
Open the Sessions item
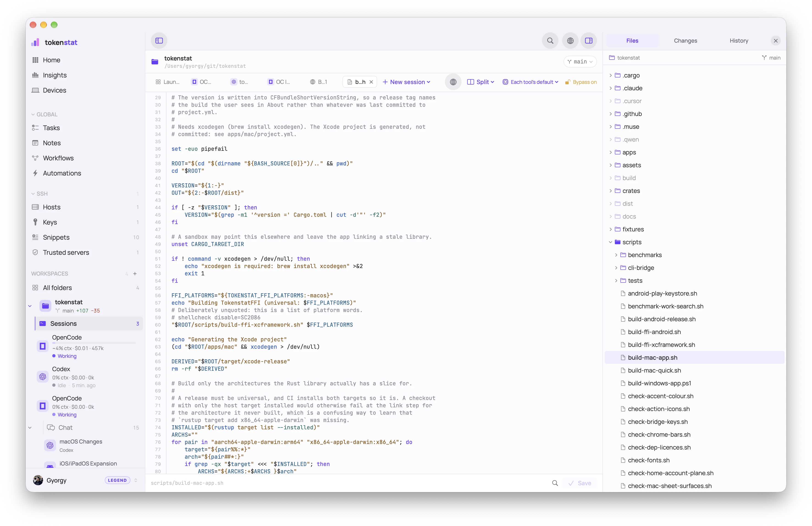click(x=89, y=323)
